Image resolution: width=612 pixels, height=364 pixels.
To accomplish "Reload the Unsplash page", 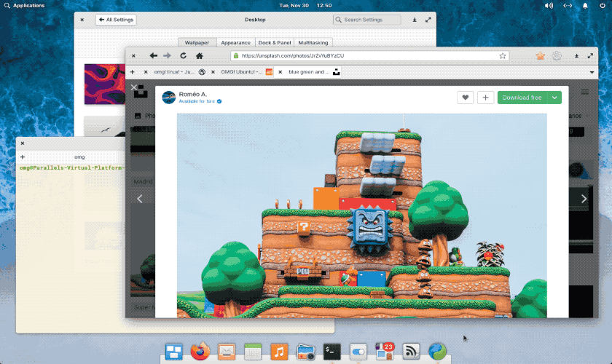I will coord(183,56).
